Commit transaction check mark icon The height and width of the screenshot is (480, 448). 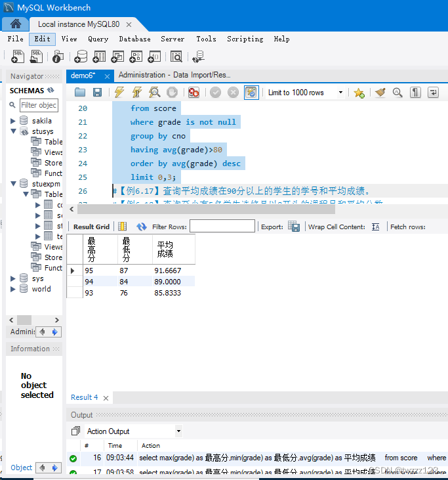215,92
